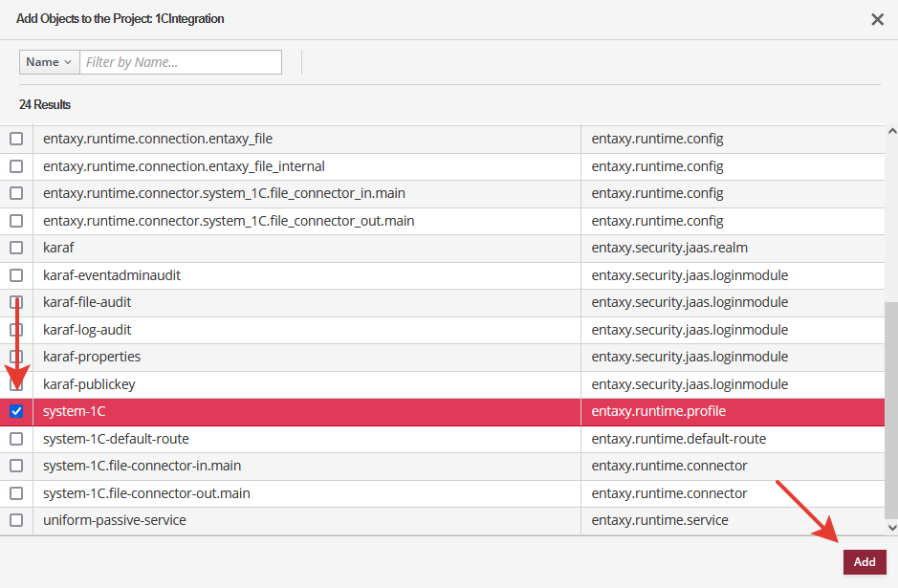Enable checkbox for system-1C.file-connector-in.main
Viewport: 898px width, 588px height.
(x=15, y=466)
